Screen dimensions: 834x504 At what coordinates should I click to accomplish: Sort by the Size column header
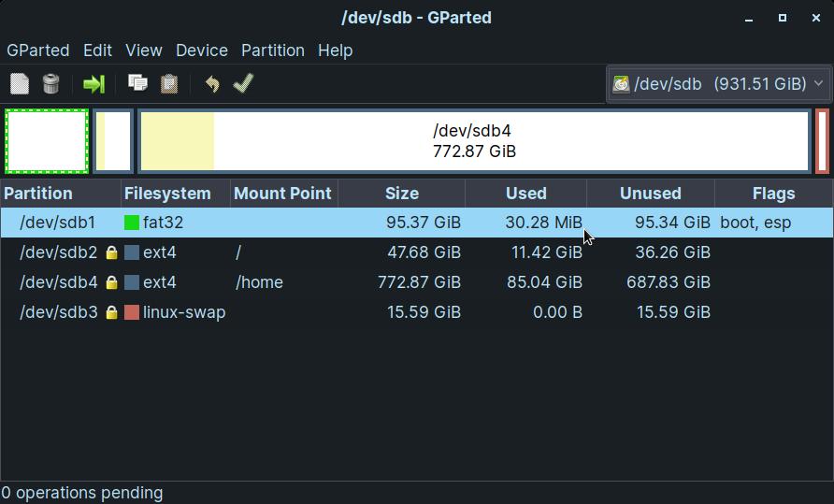pyautogui.click(x=402, y=194)
